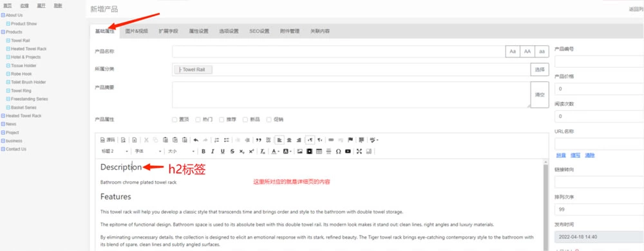The width and height of the screenshot is (644, 251).
Task: Open the 大小 font size dropdown
Action: 181,152
